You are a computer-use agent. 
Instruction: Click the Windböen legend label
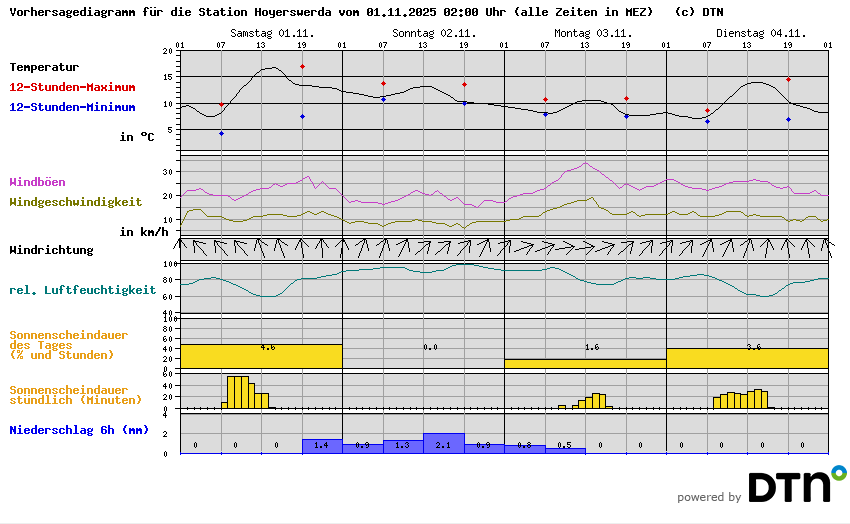tap(37, 182)
